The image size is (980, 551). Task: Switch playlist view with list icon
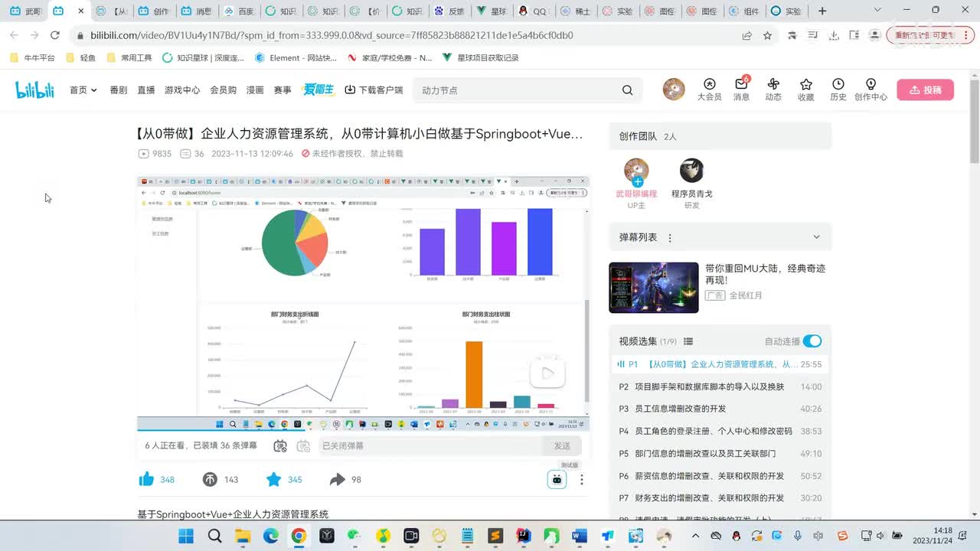(688, 341)
